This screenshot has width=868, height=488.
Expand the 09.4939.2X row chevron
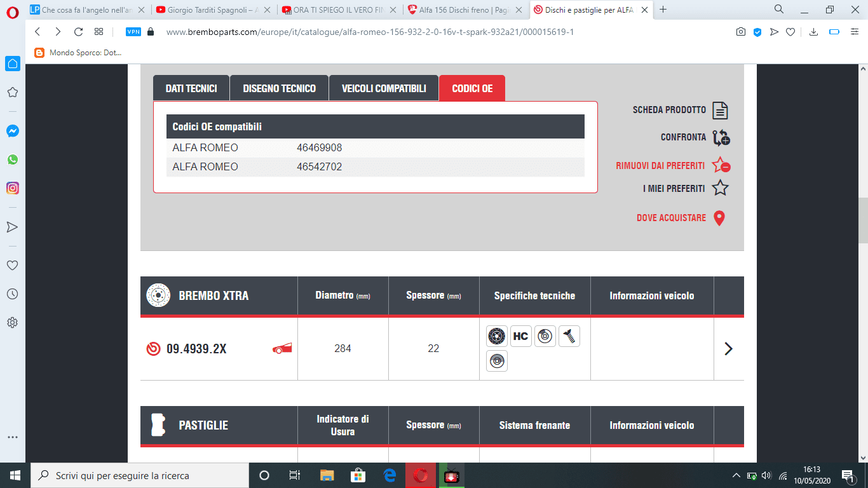(729, 348)
